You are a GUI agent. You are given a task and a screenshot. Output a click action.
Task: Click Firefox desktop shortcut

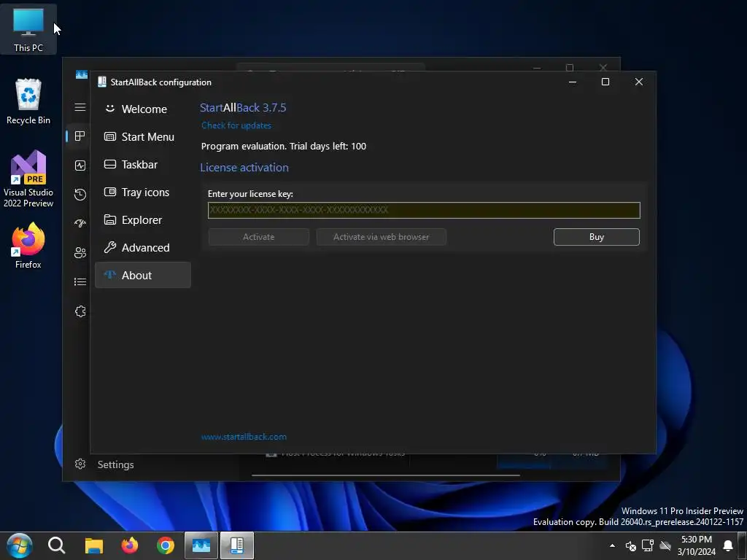click(28, 246)
